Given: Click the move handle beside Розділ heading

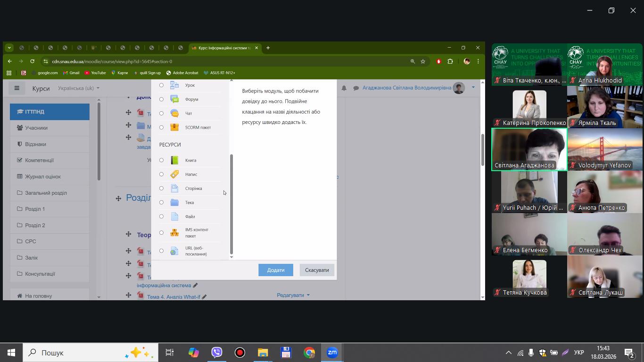Looking at the screenshot, I should coord(118,198).
